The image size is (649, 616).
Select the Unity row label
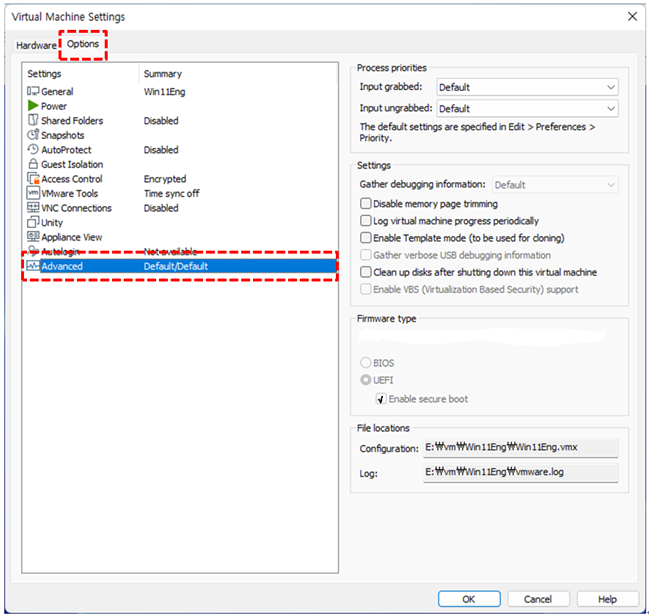tap(52, 222)
